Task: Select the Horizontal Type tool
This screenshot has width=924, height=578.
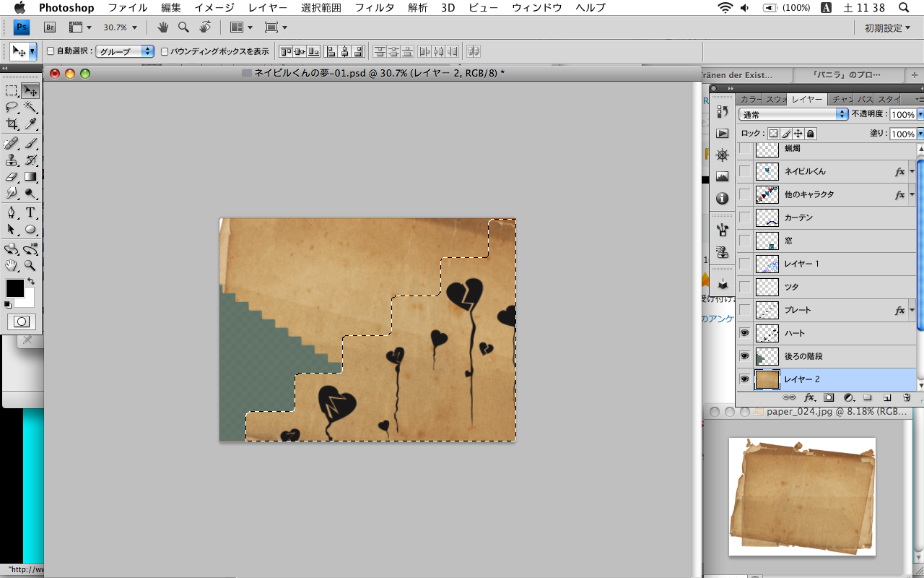Action: click(x=30, y=212)
